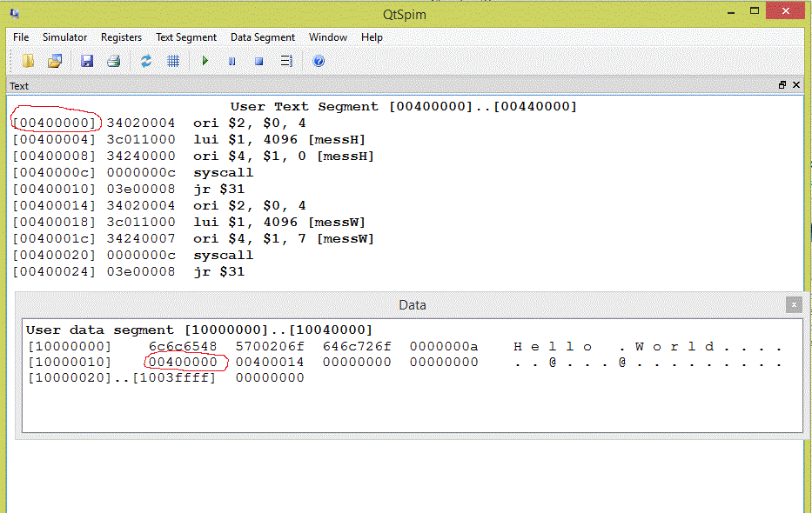Click the Reinitialize Simulator grid icon

(173, 61)
